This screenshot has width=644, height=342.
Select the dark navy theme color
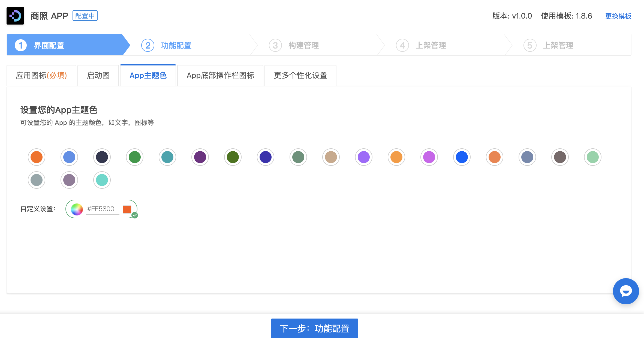[x=102, y=157]
